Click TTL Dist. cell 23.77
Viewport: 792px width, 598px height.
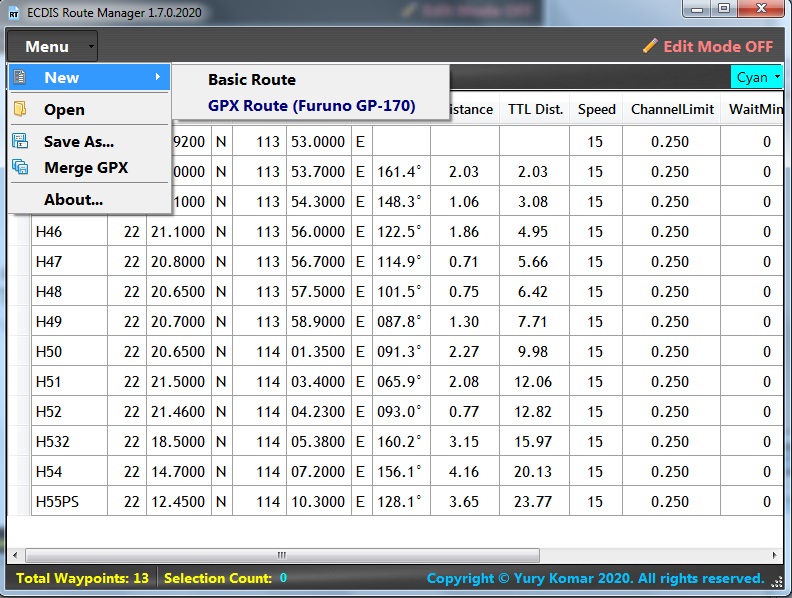click(534, 502)
